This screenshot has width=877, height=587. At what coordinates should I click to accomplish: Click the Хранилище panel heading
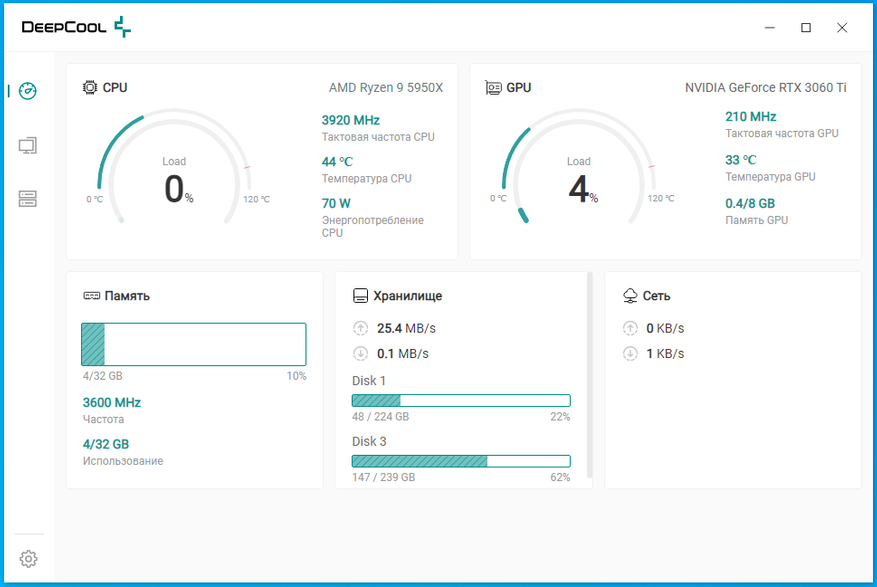tap(408, 296)
